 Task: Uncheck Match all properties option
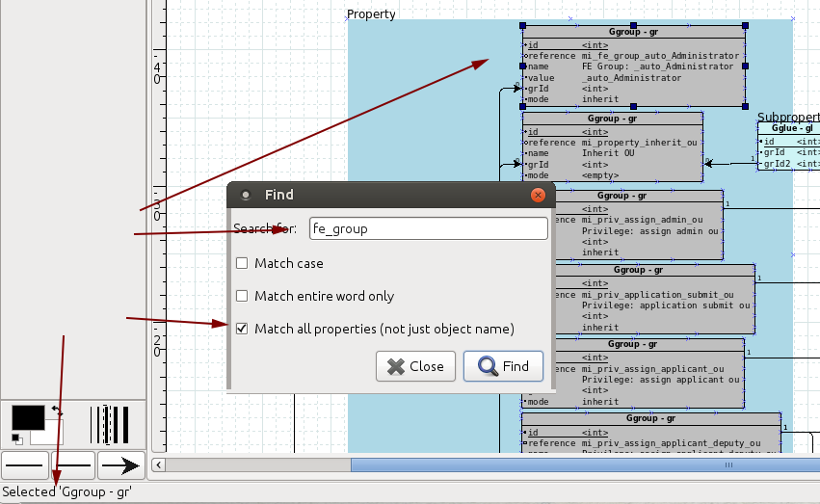tap(243, 329)
